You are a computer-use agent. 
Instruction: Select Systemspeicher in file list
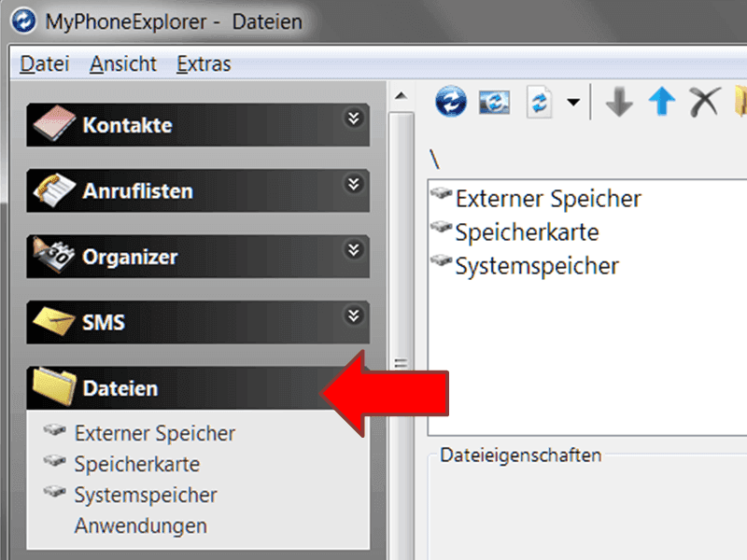537,266
